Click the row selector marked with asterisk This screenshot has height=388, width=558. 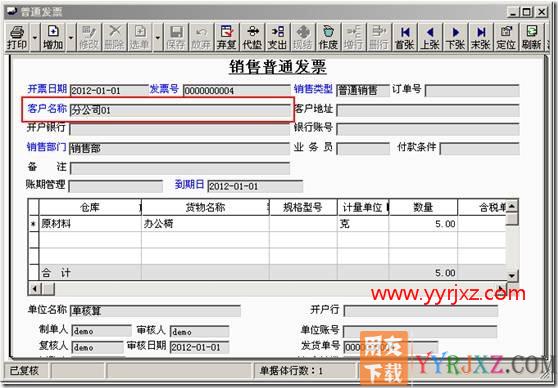33,224
